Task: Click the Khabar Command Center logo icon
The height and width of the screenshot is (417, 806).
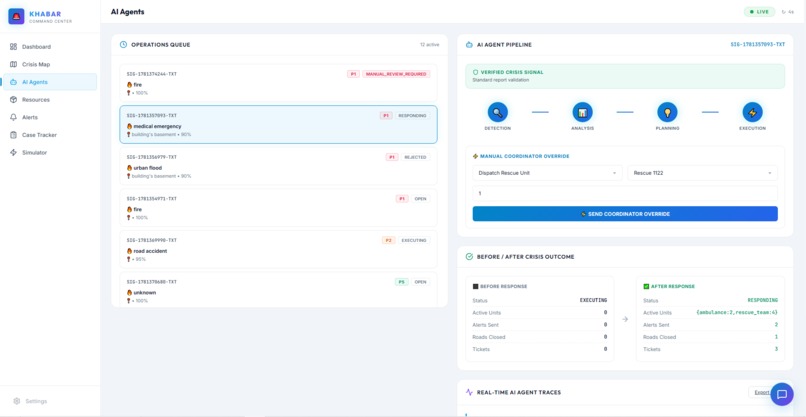Action: (x=16, y=16)
